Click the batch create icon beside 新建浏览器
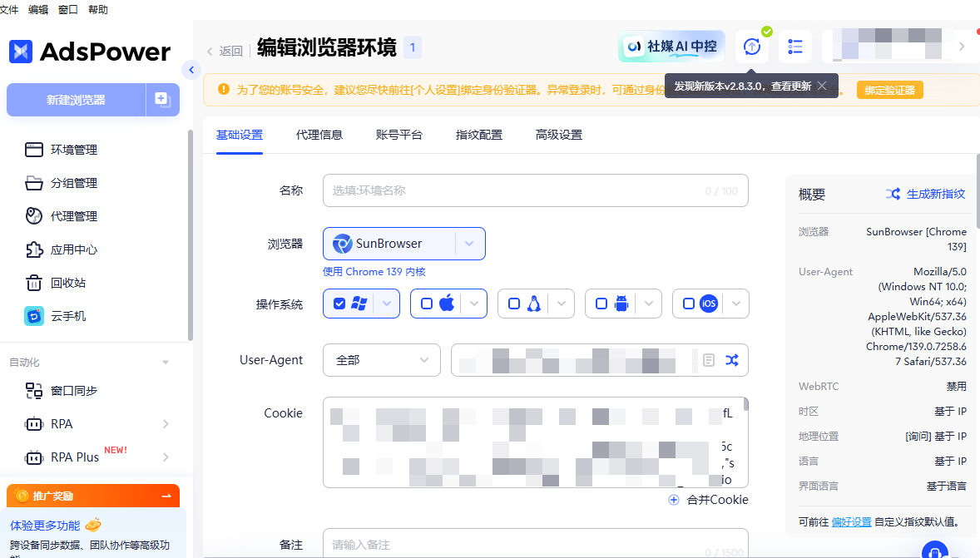The width and height of the screenshot is (980, 558). [x=162, y=100]
